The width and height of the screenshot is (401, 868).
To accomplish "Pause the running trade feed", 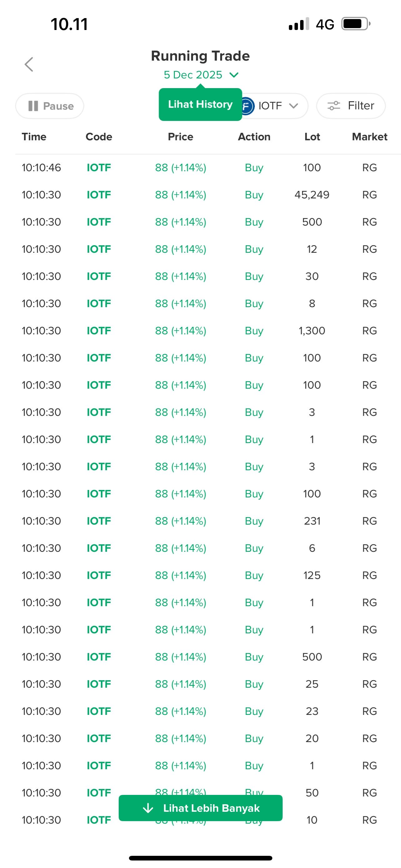I will click(x=49, y=106).
